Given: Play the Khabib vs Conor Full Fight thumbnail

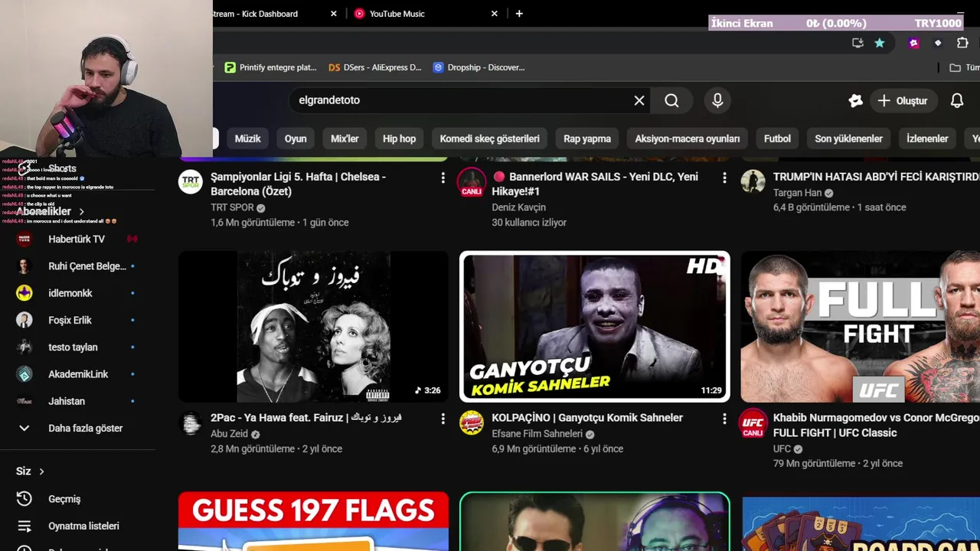Looking at the screenshot, I should [861, 327].
